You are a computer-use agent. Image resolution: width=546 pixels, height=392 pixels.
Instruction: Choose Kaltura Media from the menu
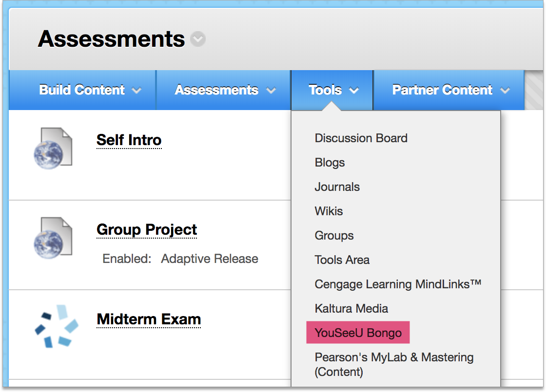coord(351,309)
